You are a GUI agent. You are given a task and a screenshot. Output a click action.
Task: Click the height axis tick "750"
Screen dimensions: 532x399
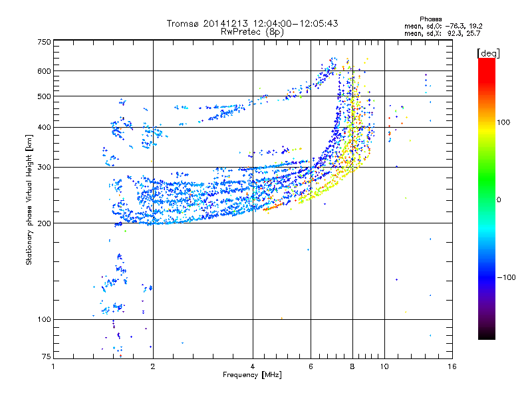(x=44, y=42)
